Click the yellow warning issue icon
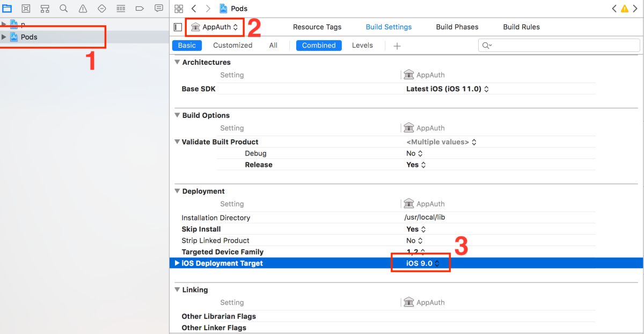 [x=624, y=9]
